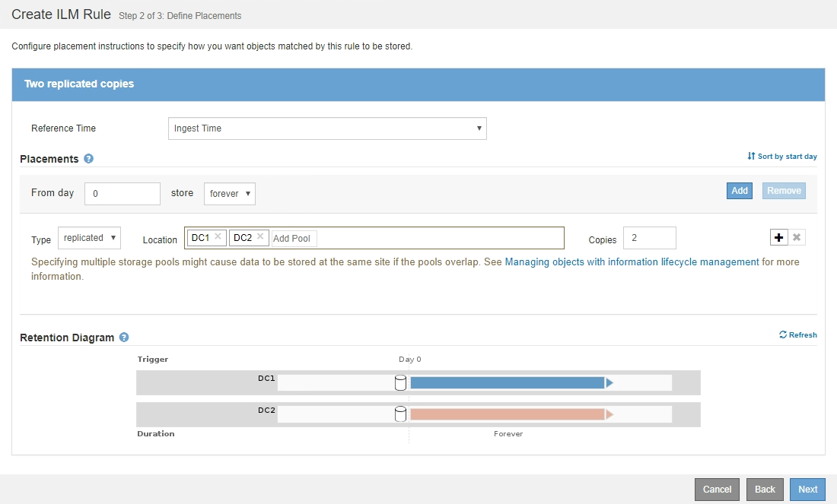The image size is (837, 504).
Task: Refresh the retention diagram
Action: (x=797, y=334)
